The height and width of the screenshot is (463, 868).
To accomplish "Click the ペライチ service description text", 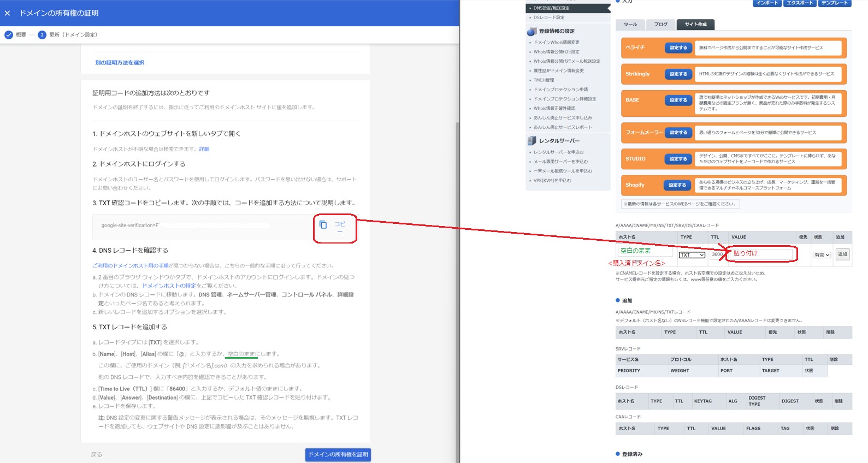I will (761, 48).
